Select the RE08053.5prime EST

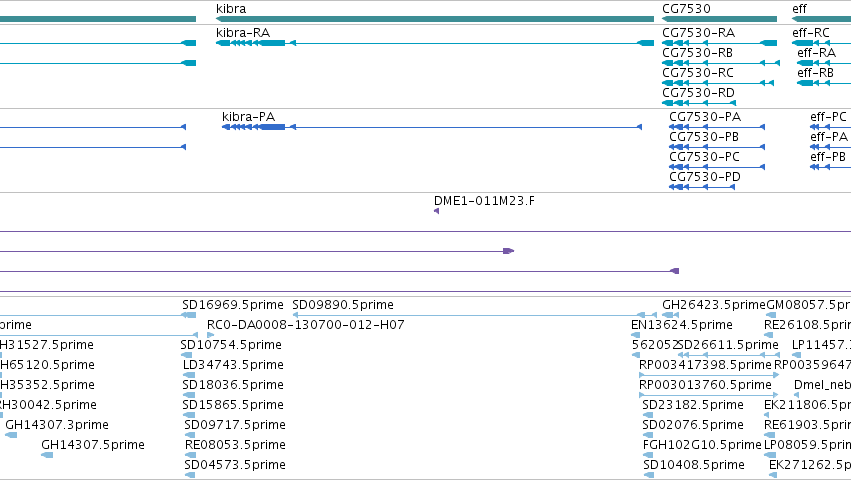[x=190, y=455]
